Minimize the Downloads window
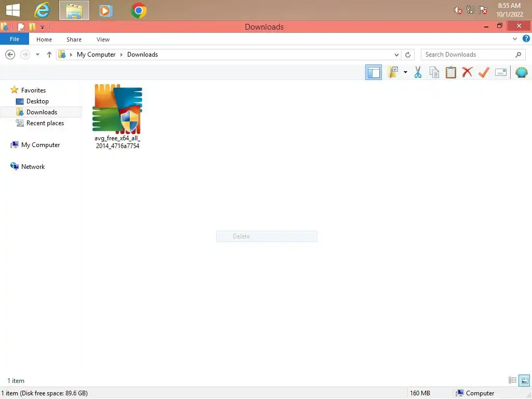 click(x=486, y=26)
